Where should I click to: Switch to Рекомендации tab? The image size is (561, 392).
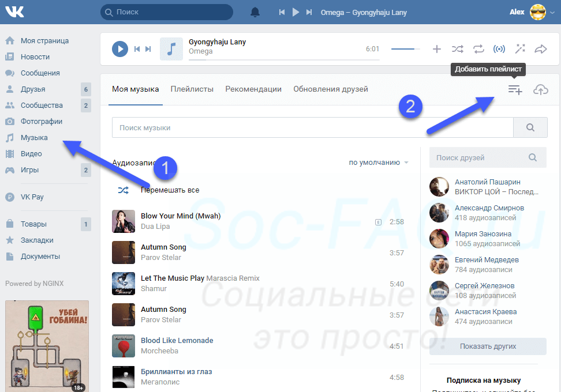pyautogui.click(x=253, y=89)
